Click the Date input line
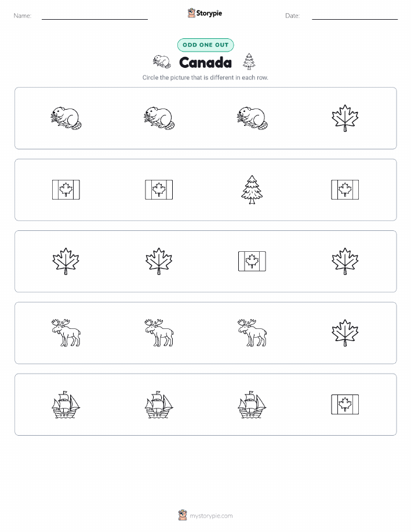The height and width of the screenshot is (532, 411). pyautogui.click(x=355, y=19)
